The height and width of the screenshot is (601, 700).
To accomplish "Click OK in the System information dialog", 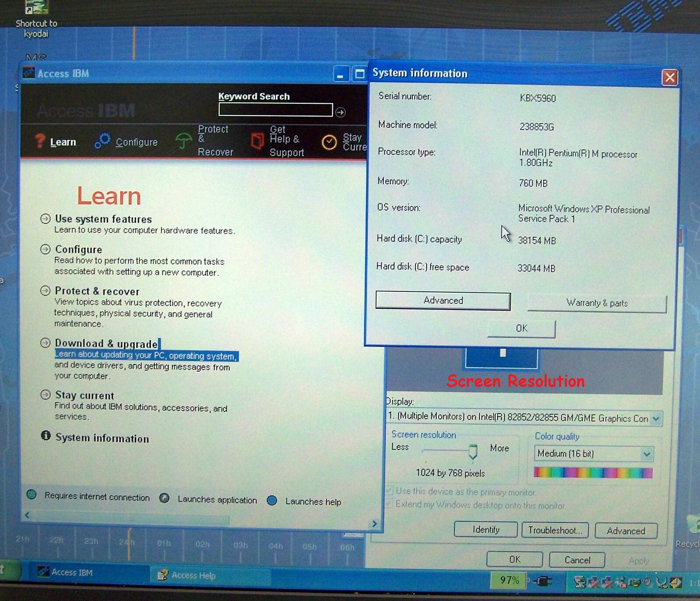I will [521, 328].
